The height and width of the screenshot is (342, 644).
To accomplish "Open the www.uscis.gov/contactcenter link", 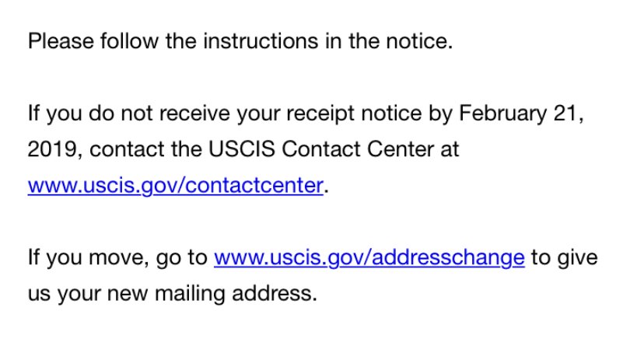I will 174,187.
